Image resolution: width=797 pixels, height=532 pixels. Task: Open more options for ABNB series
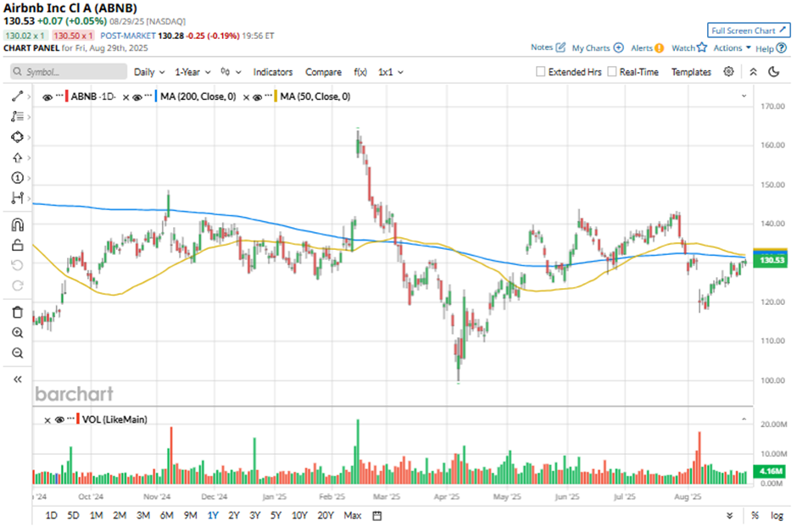(59, 96)
